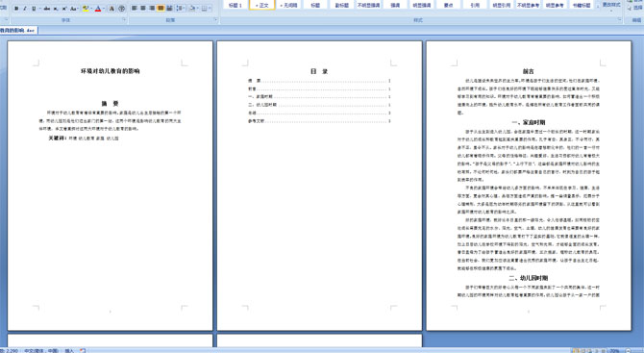The width and height of the screenshot is (644, 353).
Task: Apply the 标题 1 style
Action: tap(235, 5)
